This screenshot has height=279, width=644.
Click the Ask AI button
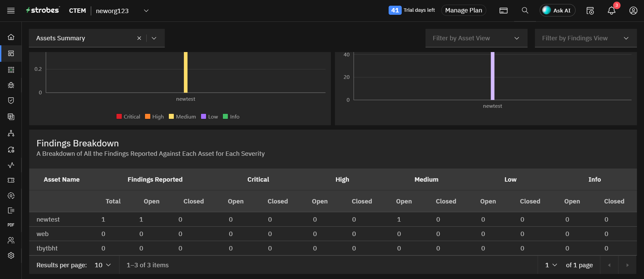[x=557, y=10]
